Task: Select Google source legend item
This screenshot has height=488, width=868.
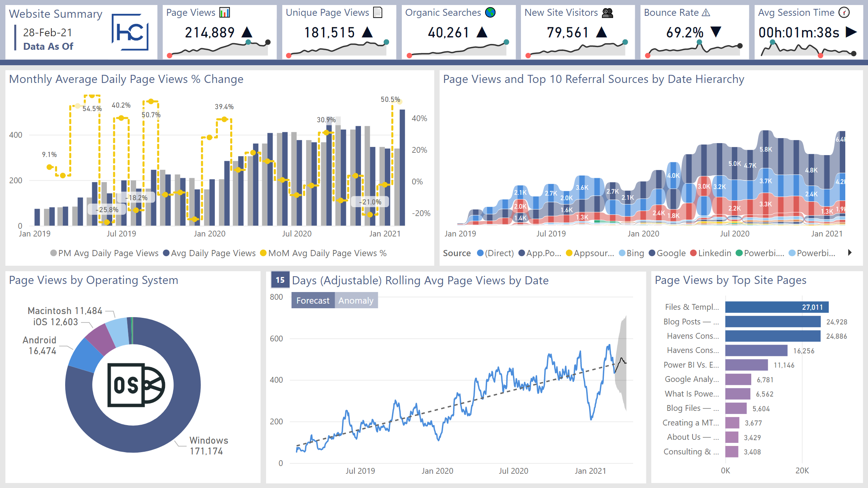Action: click(x=667, y=253)
